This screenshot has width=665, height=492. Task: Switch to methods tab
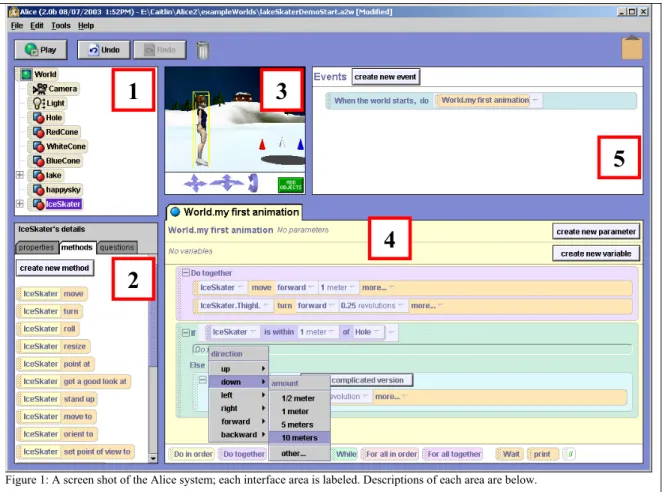click(x=76, y=247)
